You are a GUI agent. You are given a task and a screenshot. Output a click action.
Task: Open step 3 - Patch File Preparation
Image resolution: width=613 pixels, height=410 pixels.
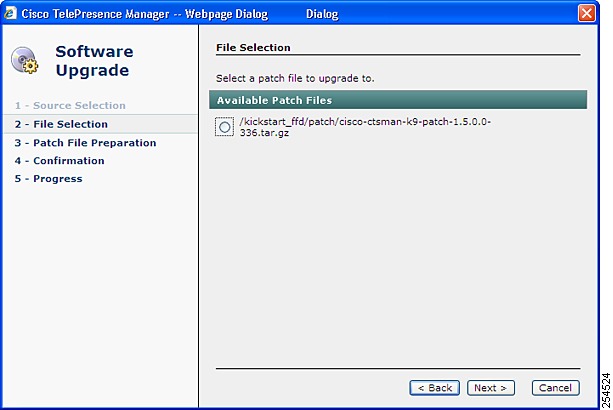click(x=86, y=143)
